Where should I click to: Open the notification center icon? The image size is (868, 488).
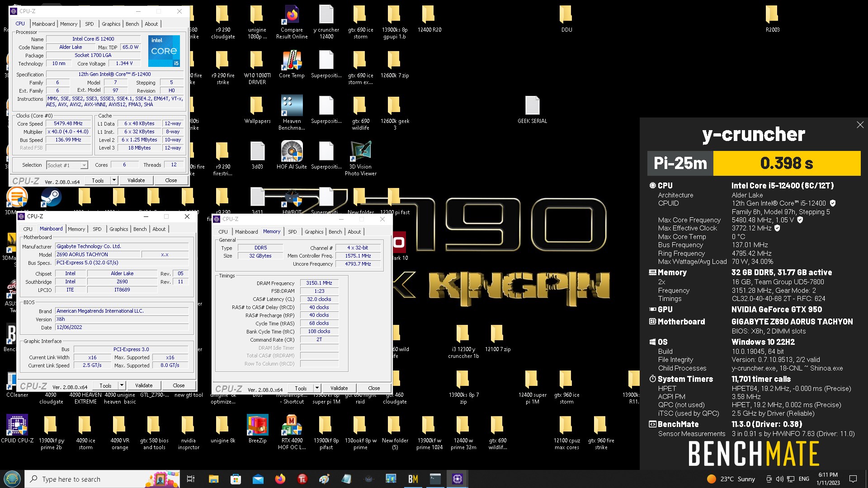[853, 479]
